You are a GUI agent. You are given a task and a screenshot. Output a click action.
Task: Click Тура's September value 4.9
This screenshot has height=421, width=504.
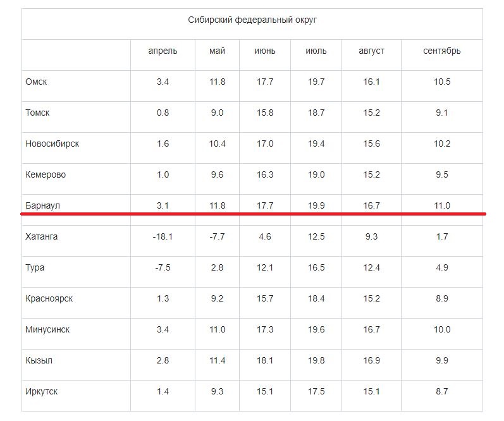(x=441, y=267)
